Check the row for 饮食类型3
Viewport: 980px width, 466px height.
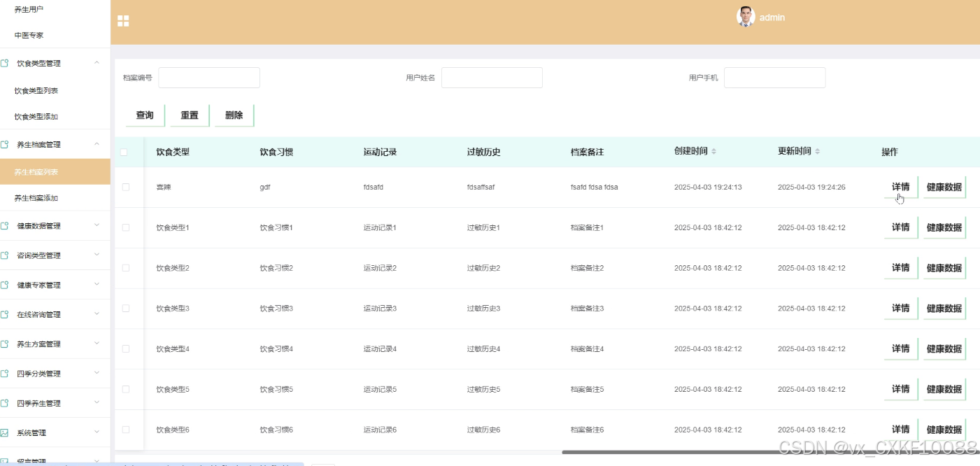point(126,308)
